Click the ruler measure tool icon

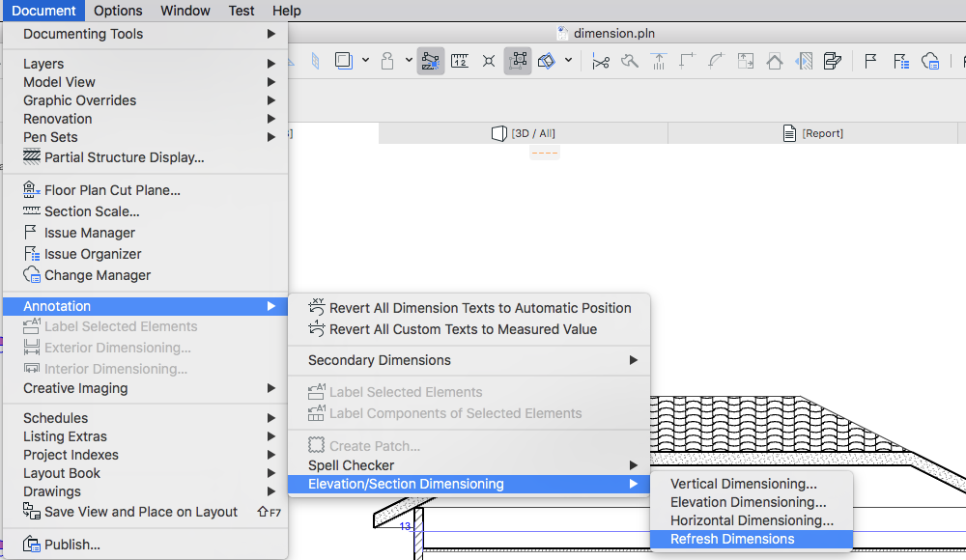coord(460,61)
